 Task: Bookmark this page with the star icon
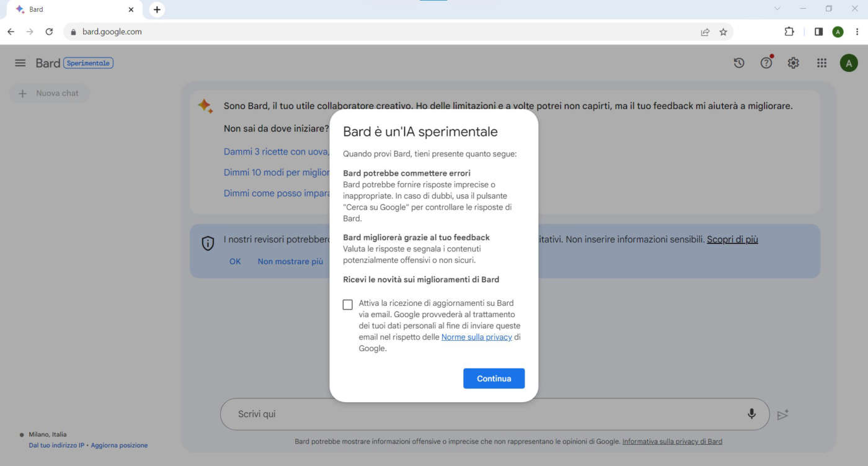[x=723, y=32]
